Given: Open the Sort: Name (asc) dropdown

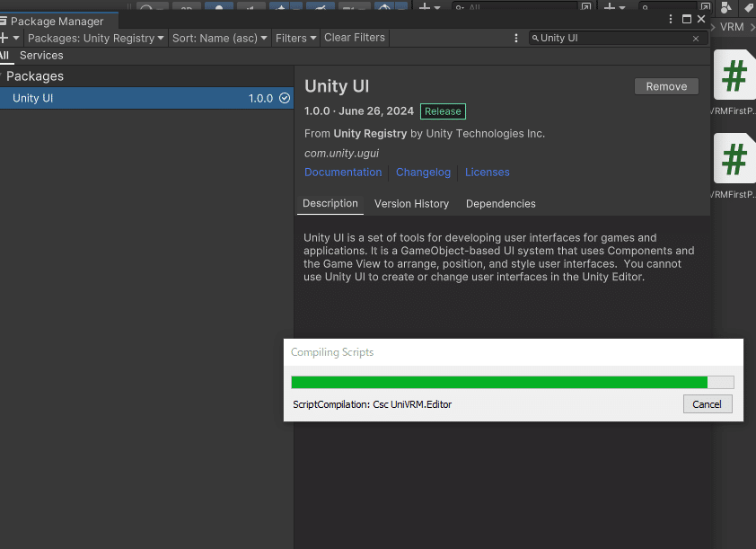Looking at the screenshot, I should click(x=219, y=38).
